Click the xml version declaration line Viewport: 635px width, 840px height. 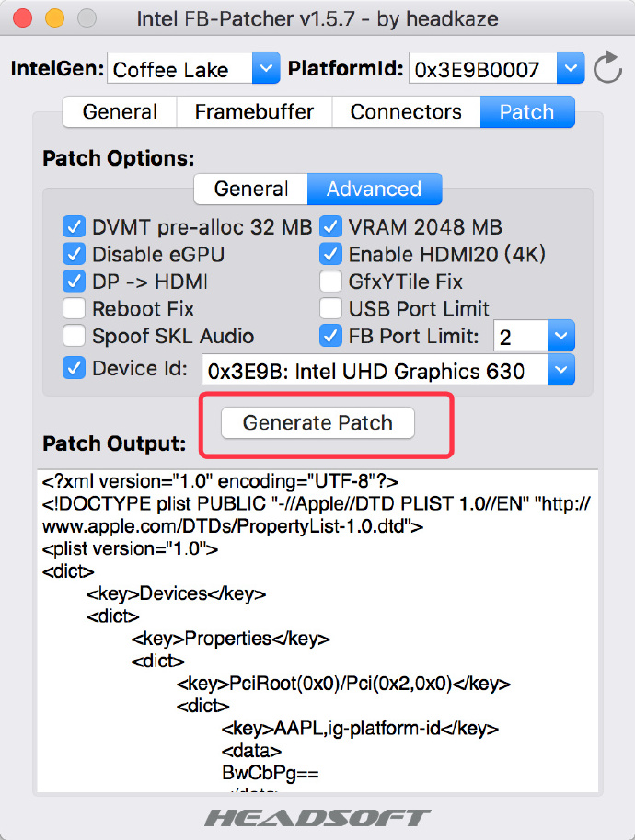coord(220,481)
